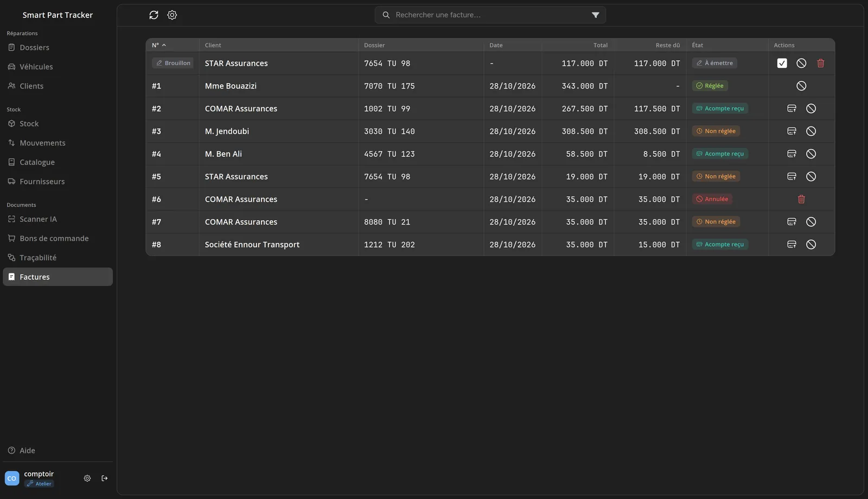
Task: Open Aide help link
Action: click(58, 451)
